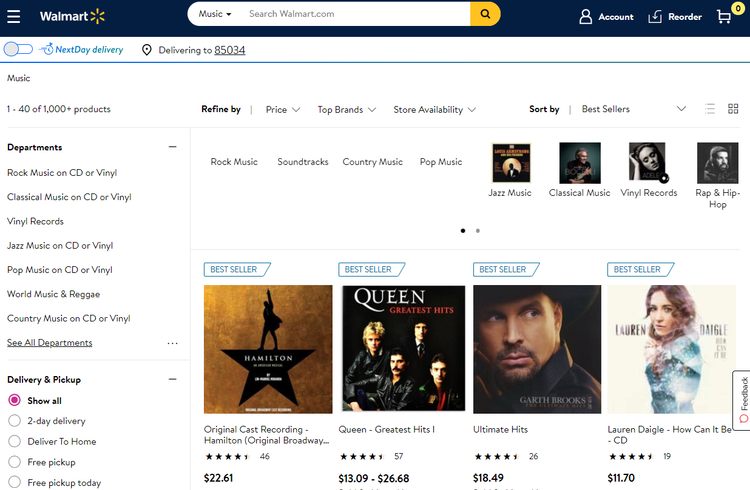Switch to list view layout
Viewport: 750px width, 490px height.
click(x=710, y=109)
